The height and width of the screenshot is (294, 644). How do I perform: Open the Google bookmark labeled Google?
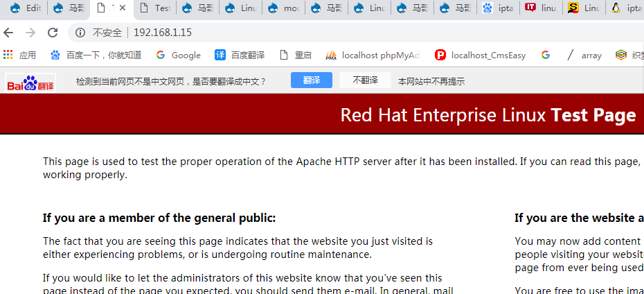pyautogui.click(x=178, y=55)
